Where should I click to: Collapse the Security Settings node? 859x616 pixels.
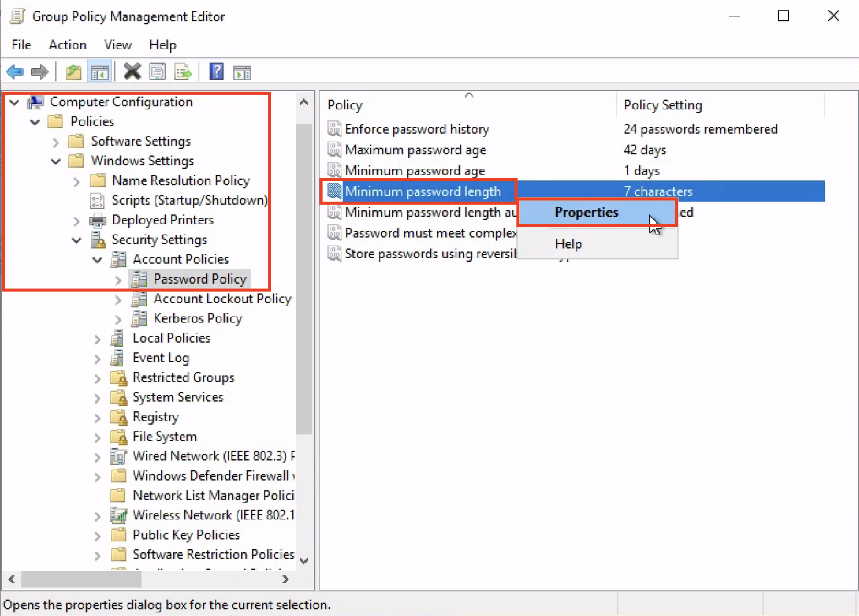click(x=77, y=241)
